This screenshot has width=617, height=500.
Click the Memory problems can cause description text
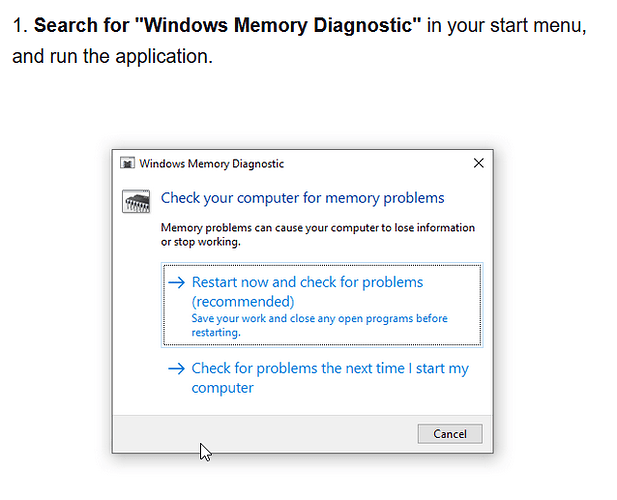point(318,235)
